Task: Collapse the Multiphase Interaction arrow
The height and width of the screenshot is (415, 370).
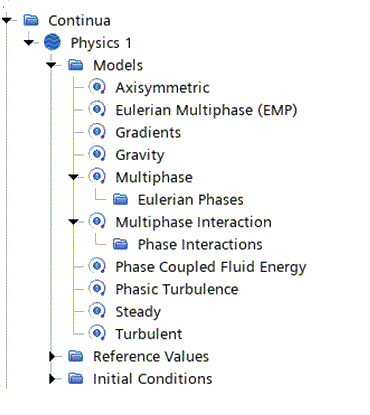Action: tap(73, 222)
